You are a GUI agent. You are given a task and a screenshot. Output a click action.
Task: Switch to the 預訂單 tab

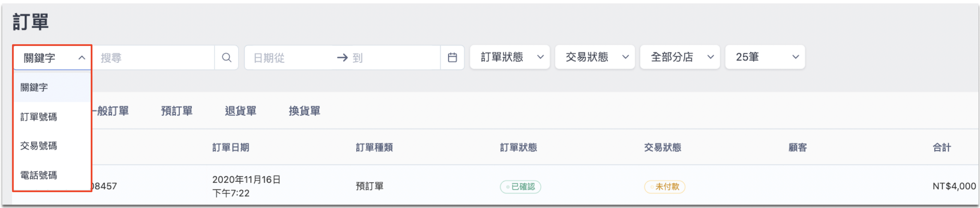(x=176, y=111)
